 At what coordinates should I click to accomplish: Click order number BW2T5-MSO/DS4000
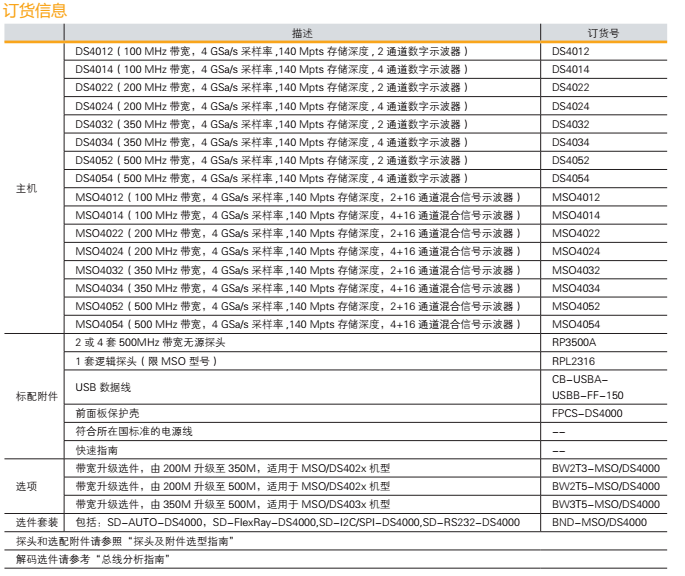(606, 486)
